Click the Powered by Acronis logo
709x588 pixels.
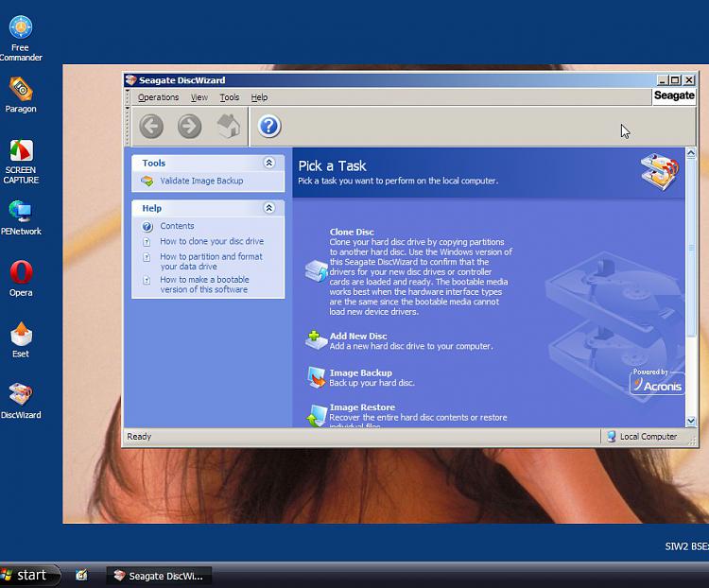click(657, 381)
